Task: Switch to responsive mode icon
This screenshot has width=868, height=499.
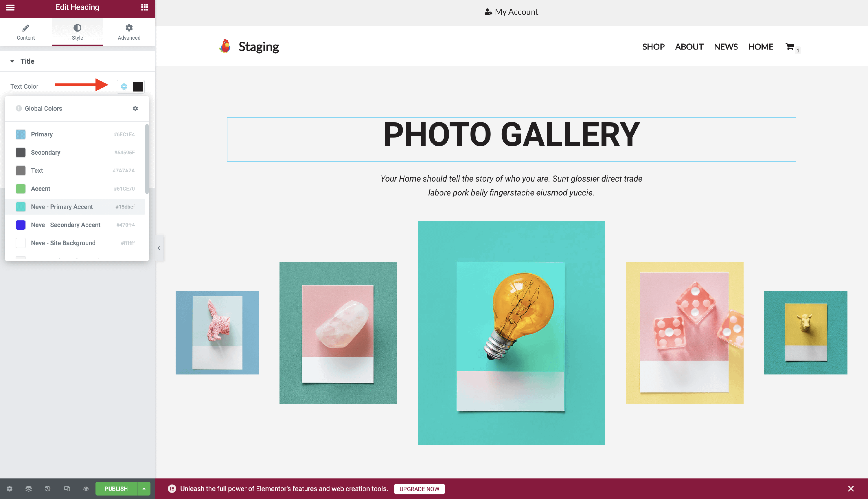Action: (x=67, y=488)
